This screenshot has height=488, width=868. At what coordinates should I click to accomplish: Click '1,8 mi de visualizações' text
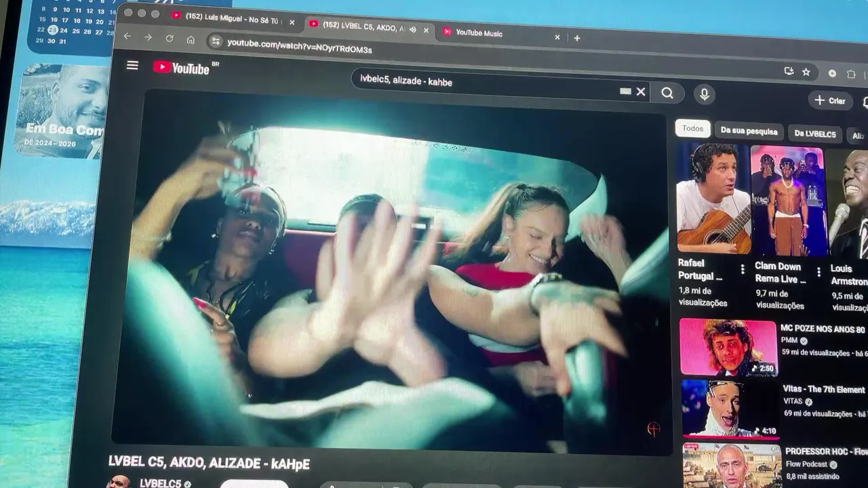[x=703, y=297]
